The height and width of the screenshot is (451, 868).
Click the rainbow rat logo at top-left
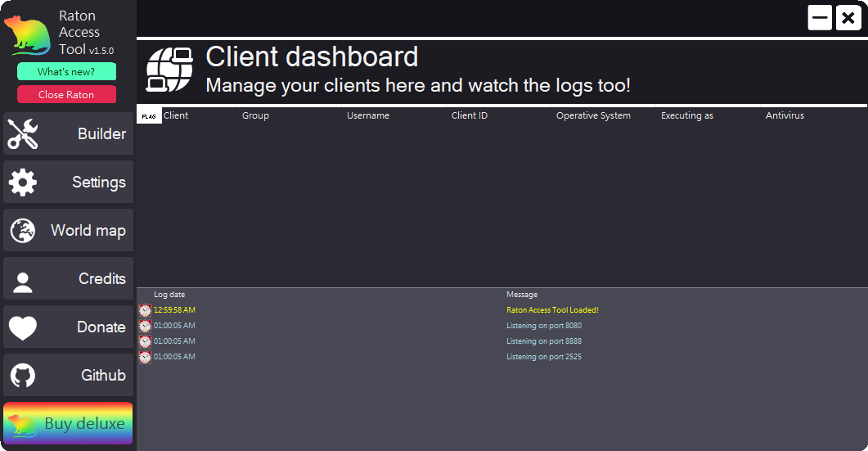coord(27,35)
